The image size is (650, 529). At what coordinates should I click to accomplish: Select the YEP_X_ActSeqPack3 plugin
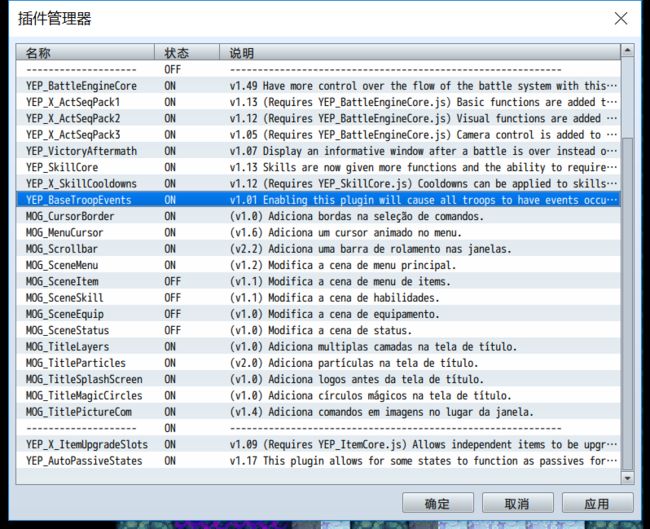[x=318, y=135]
